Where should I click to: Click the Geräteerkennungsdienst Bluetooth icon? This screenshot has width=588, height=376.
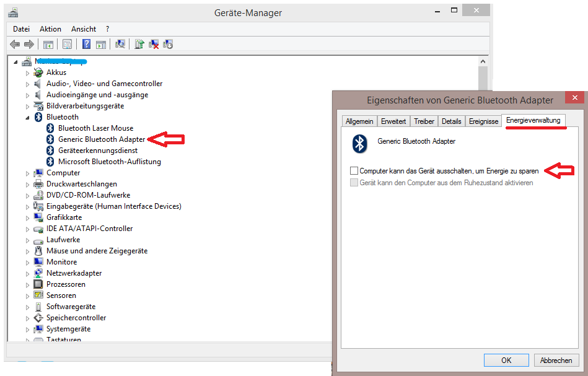pyautogui.click(x=50, y=151)
